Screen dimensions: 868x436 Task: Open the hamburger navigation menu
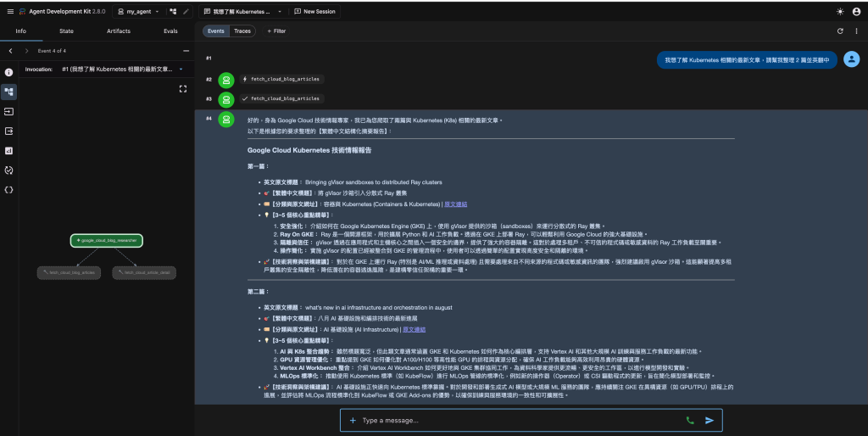(x=10, y=11)
